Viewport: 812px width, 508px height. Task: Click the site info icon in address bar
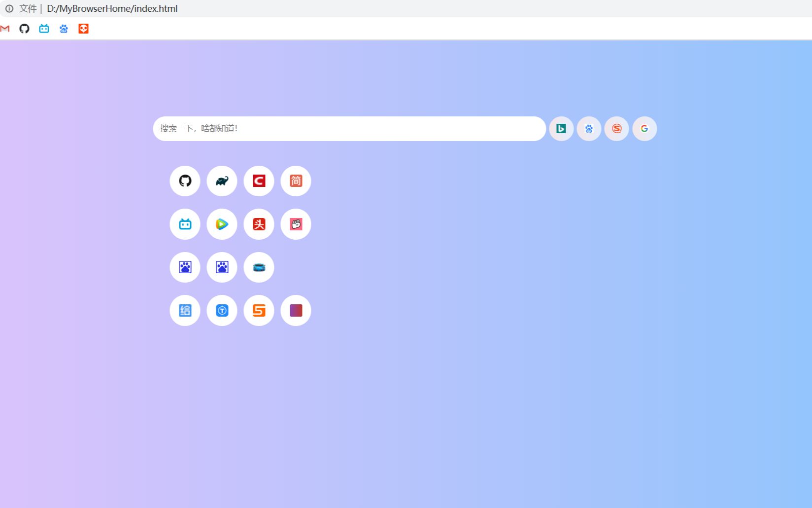(x=9, y=8)
